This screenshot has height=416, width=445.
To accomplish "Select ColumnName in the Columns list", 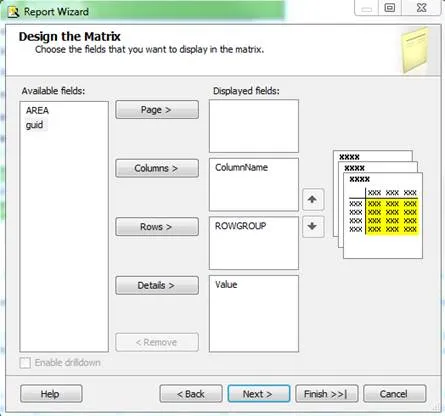I will click(241, 167).
